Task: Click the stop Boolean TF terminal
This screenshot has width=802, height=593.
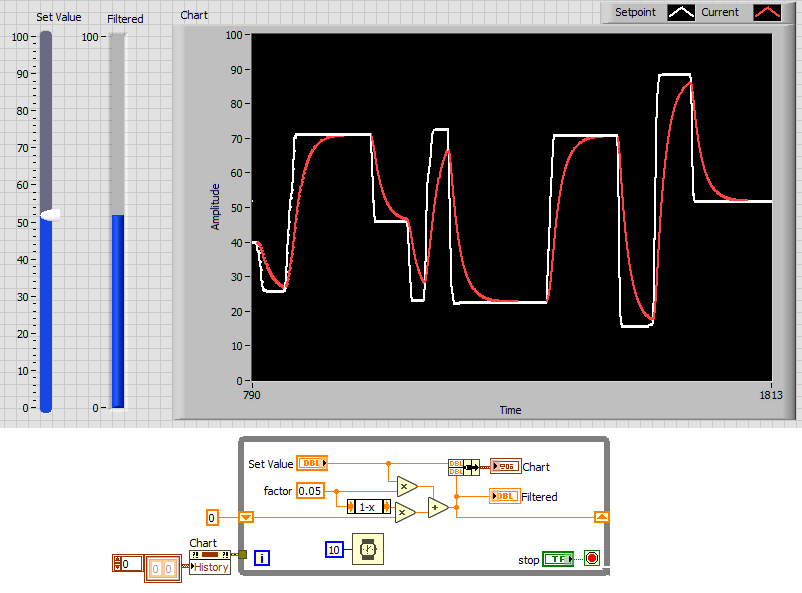Action: tap(557, 559)
